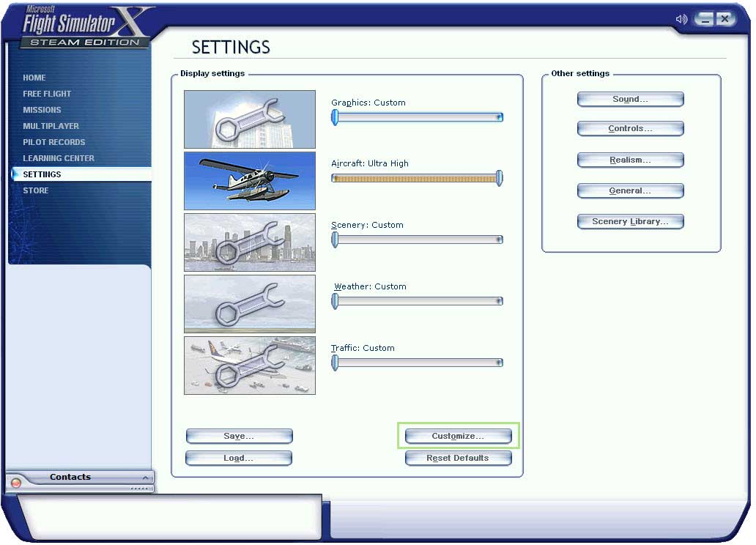The height and width of the screenshot is (545, 756).
Task: Mute sound with the speaker icon
Action: click(x=681, y=19)
